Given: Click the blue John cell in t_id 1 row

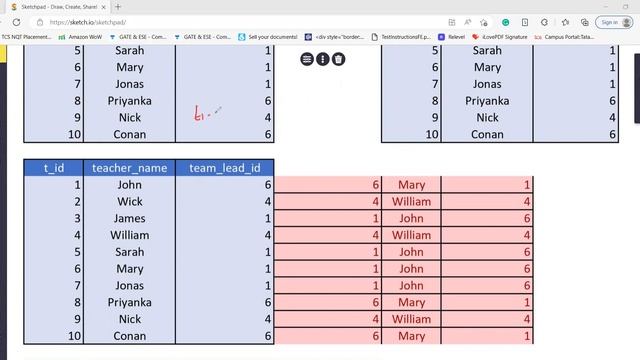Looking at the screenshot, I should tap(129, 185).
